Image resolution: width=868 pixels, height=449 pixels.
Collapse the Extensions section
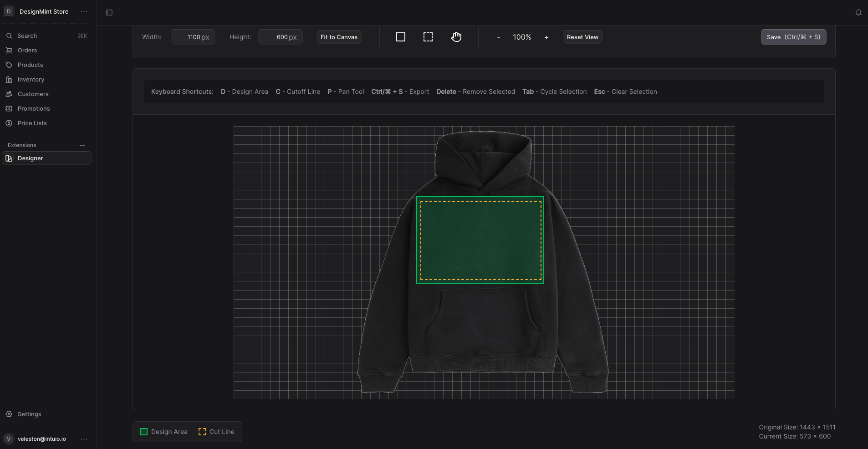(x=82, y=145)
